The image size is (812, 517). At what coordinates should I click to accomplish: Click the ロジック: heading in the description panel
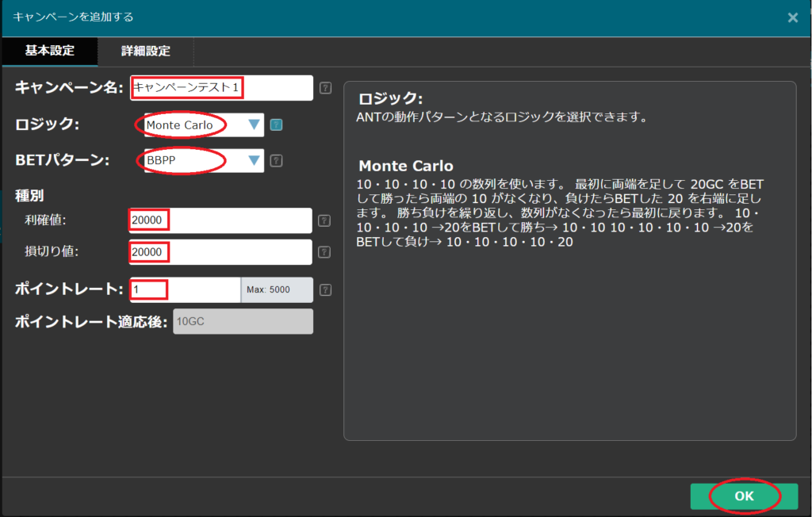pos(390,98)
